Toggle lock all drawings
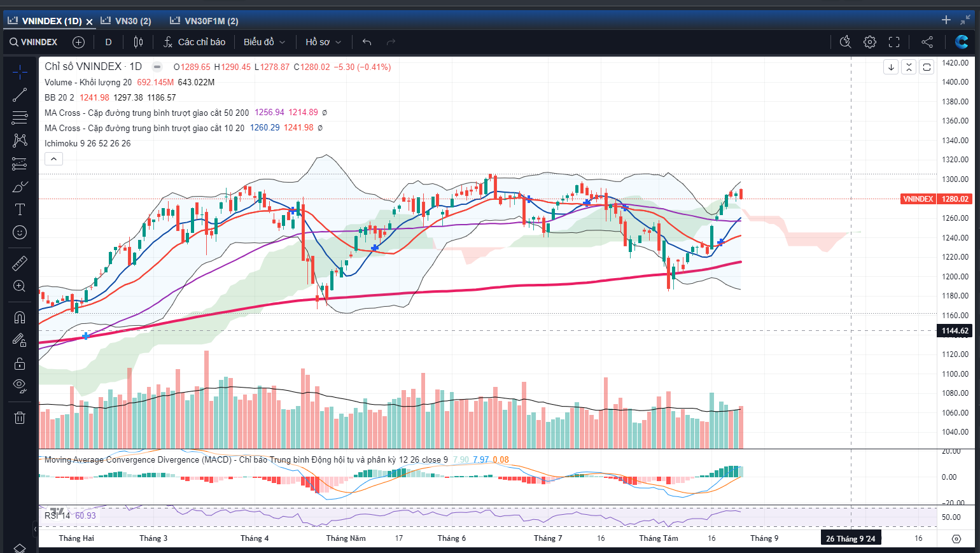980x553 pixels. (x=20, y=363)
